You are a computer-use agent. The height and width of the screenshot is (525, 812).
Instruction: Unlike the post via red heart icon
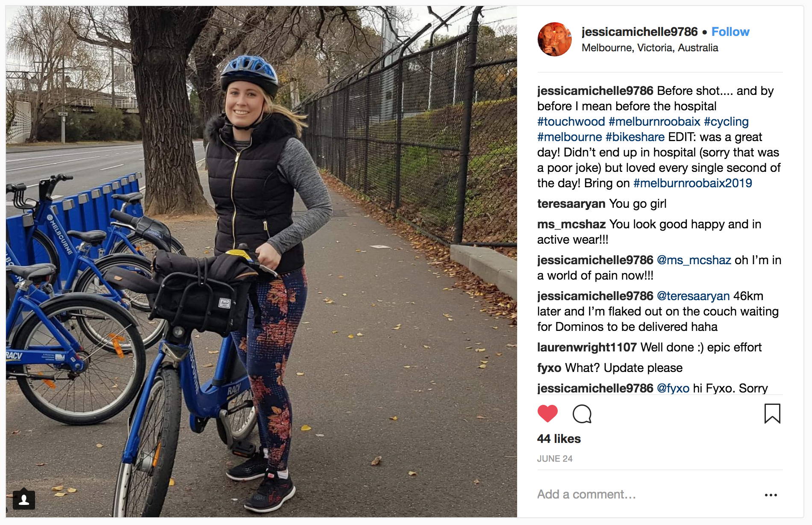[x=547, y=413]
